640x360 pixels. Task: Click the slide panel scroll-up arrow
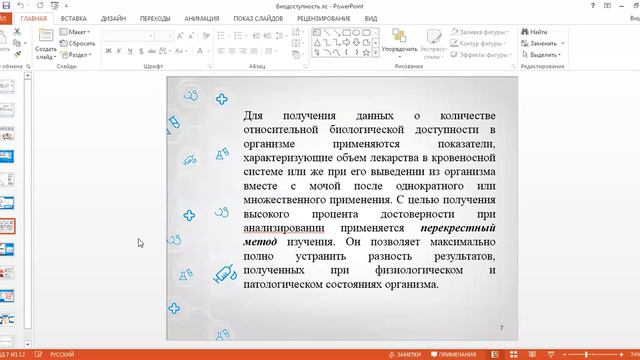27,76
